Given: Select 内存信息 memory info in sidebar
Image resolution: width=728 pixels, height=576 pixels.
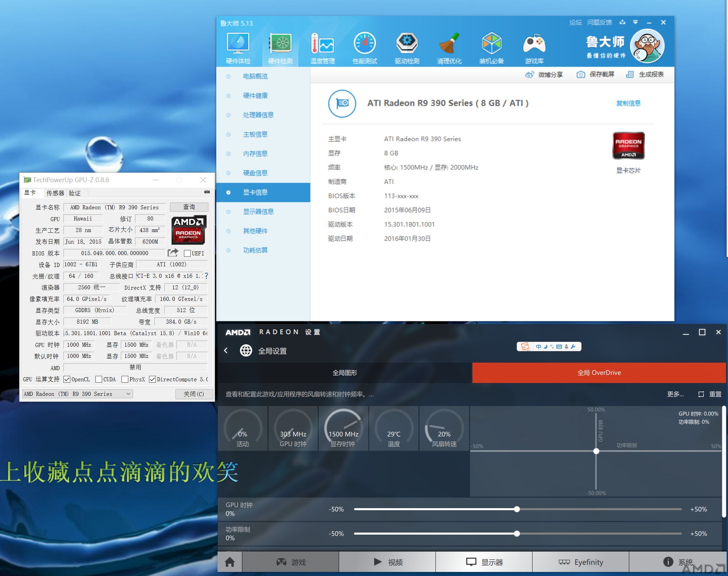Looking at the screenshot, I should tap(263, 154).
